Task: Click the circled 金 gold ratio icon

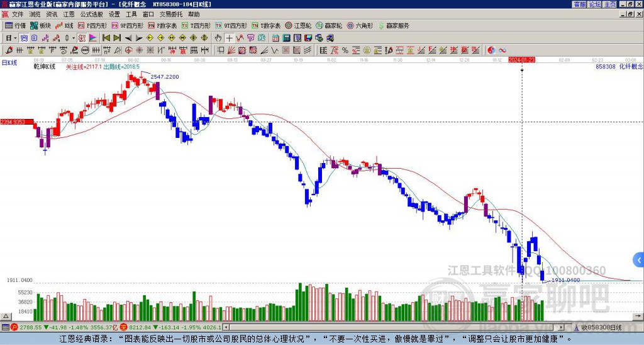Action: coord(367,50)
